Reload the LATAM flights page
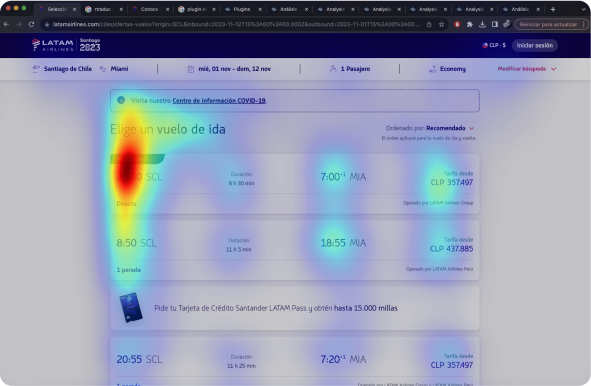Viewport: 591px width, 386px height. point(32,25)
